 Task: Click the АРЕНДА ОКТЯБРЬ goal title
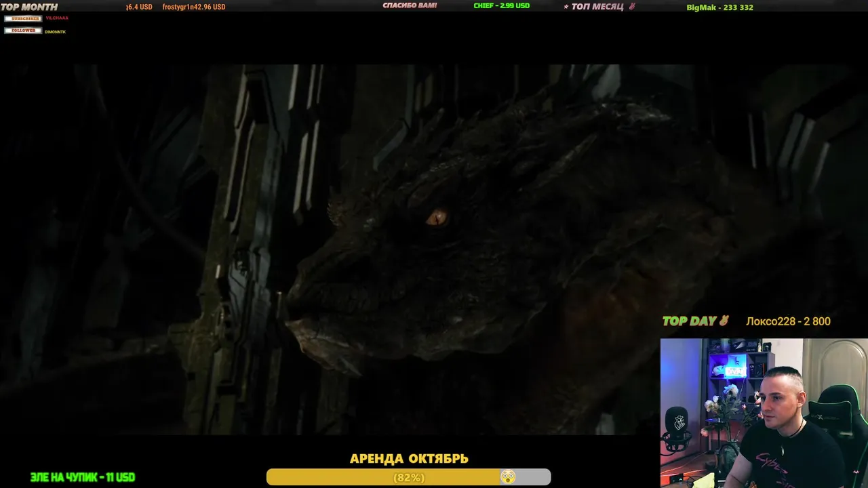coord(409,459)
